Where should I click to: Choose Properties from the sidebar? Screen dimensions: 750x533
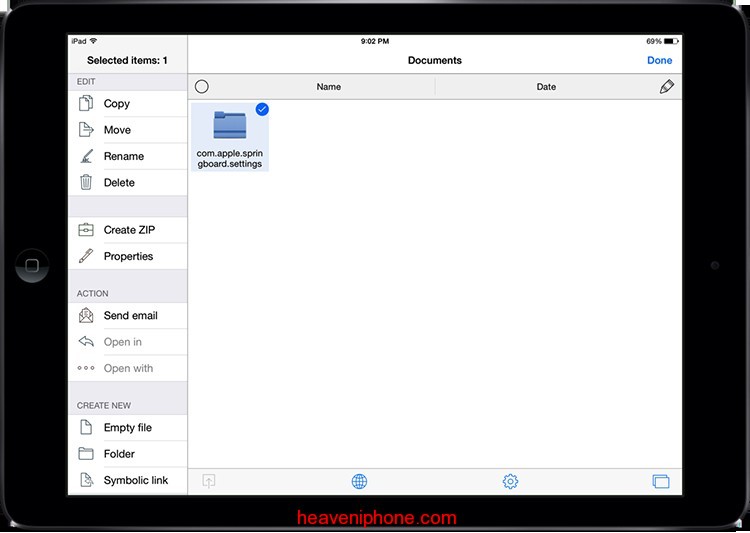tap(128, 256)
